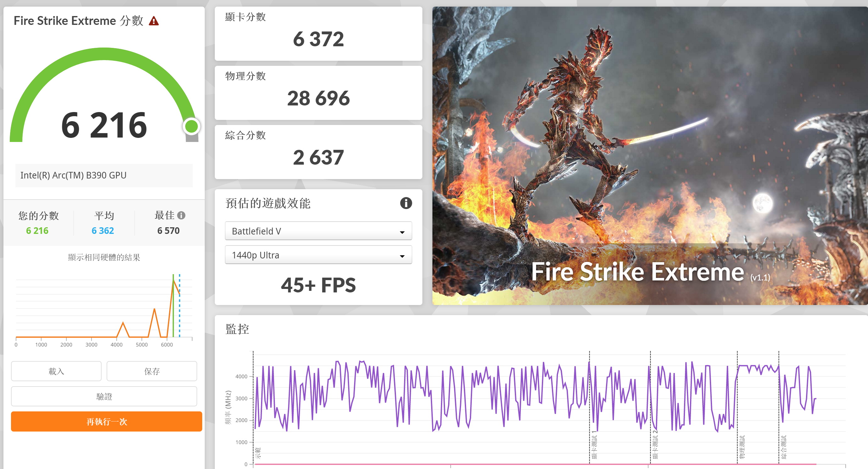
Task: Click the 驗證 (Validate) button
Action: pos(104,397)
